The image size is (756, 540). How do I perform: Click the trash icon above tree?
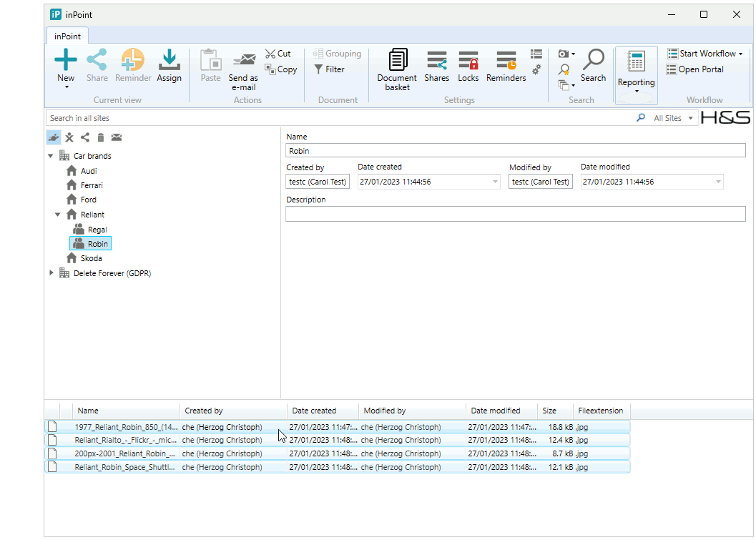tap(101, 137)
